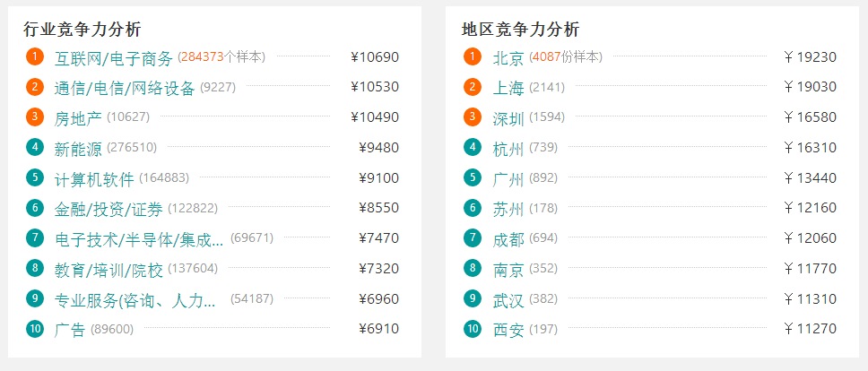
Task: Open the 通信/电信/网络设备 industry link
Action: (x=125, y=89)
